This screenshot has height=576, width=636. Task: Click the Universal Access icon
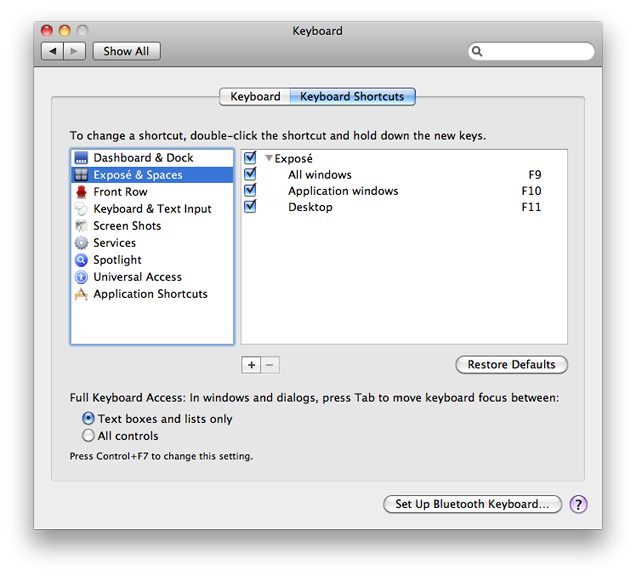pos(82,277)
